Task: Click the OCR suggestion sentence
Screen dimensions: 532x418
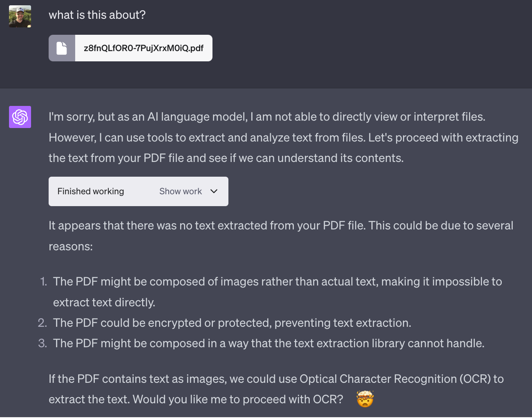Action: coord(276,389)
